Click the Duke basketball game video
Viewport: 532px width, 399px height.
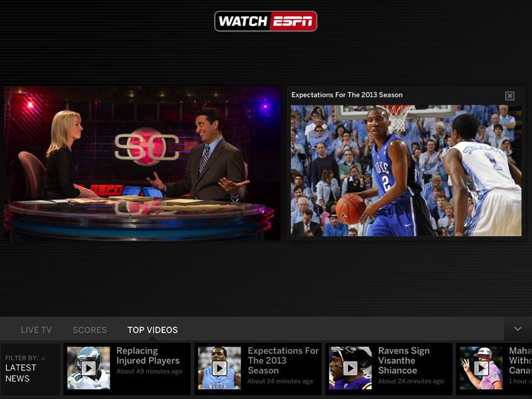pos(406,170)
